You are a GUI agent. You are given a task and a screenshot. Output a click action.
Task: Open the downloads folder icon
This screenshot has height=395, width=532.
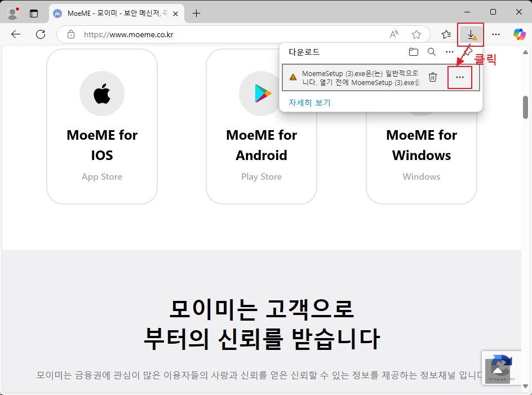(413, 52)
